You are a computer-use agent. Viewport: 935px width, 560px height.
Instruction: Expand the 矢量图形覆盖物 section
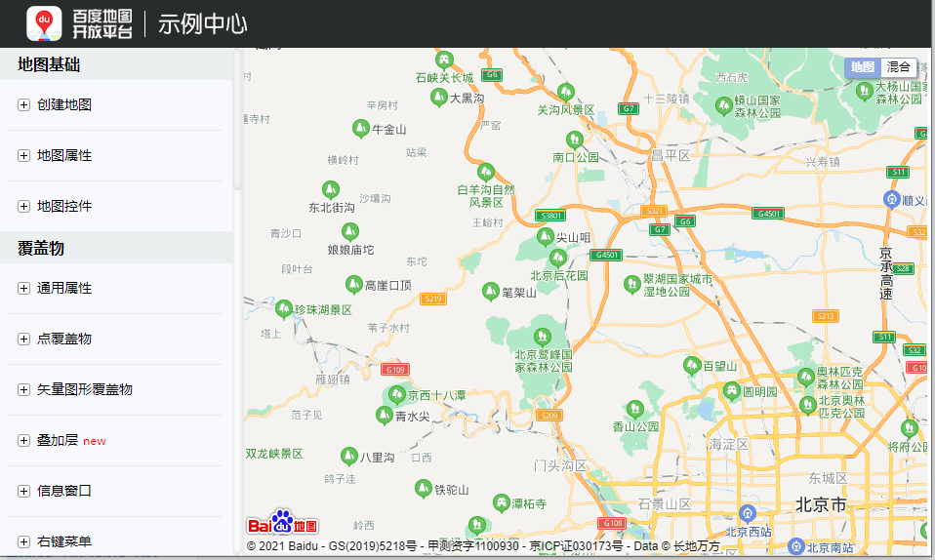(x=23, y=390)
